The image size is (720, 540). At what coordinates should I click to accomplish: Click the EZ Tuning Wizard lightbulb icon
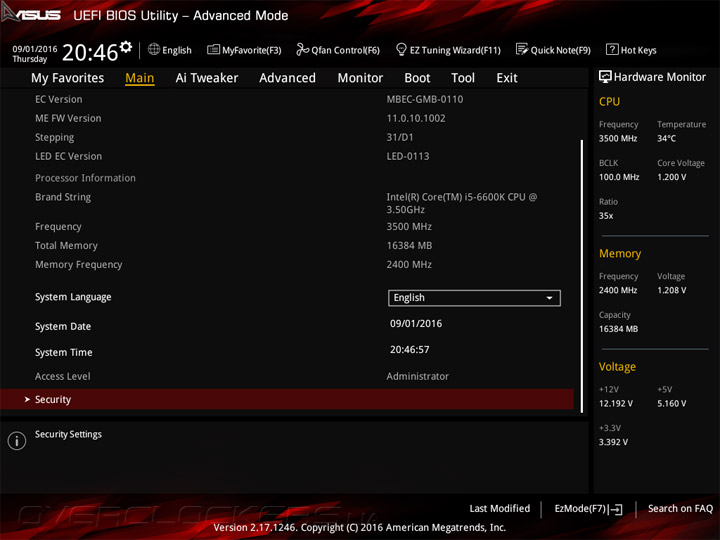(401, 49)
